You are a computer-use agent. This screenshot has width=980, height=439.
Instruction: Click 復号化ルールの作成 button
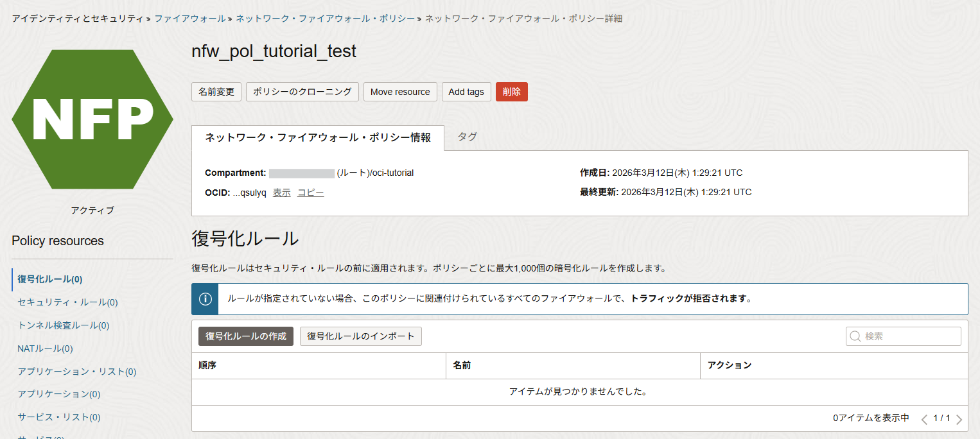click(246, 336)
